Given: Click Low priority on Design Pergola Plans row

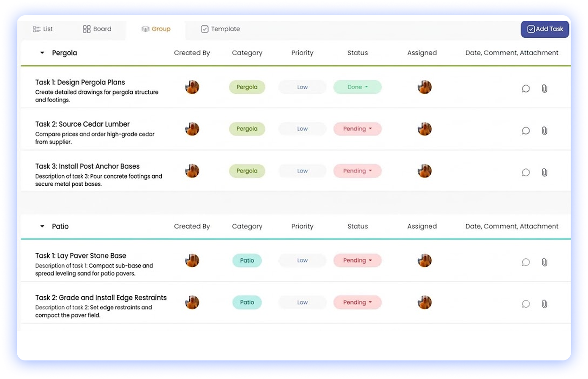Looking at the screenshot, I should click(x=302, y=87).
